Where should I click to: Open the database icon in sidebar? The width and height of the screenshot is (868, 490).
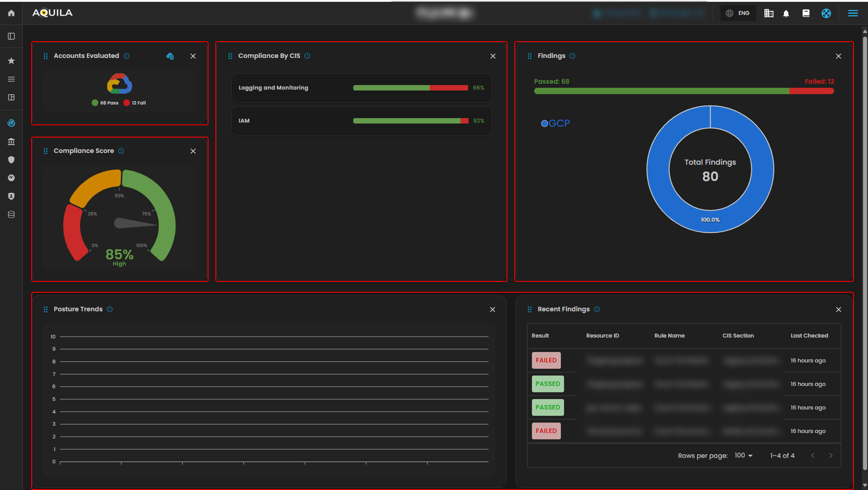[x=11, y=214]
